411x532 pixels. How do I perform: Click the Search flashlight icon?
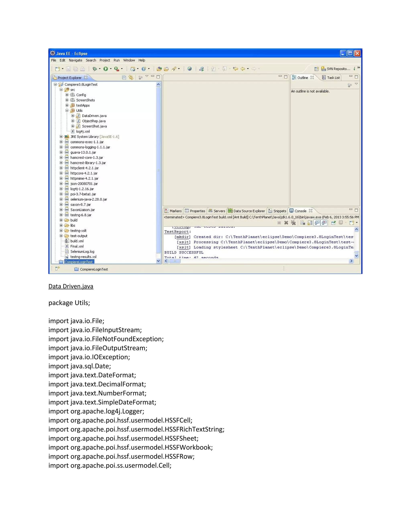click(x=174, y=69)
